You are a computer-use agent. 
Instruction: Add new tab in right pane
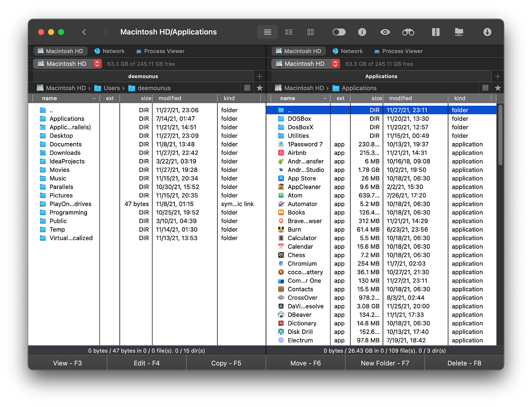tap(498, 76)
